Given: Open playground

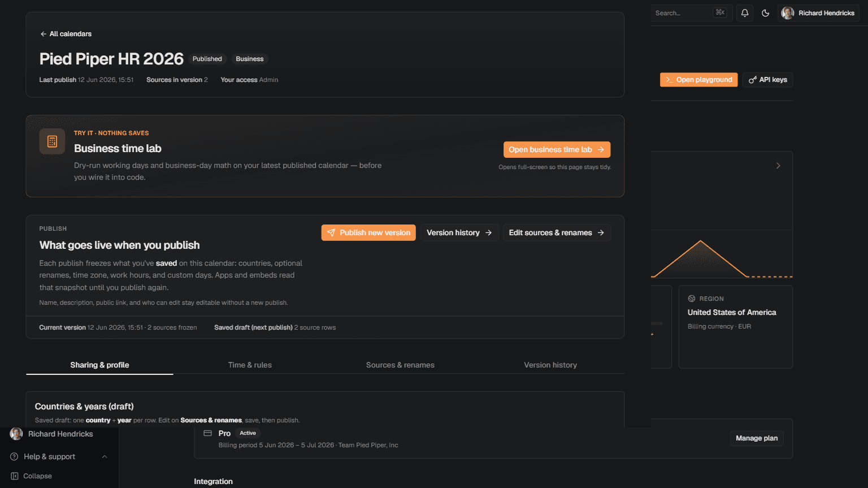Looking at the screenshot, I should click(x=699, y=80).
